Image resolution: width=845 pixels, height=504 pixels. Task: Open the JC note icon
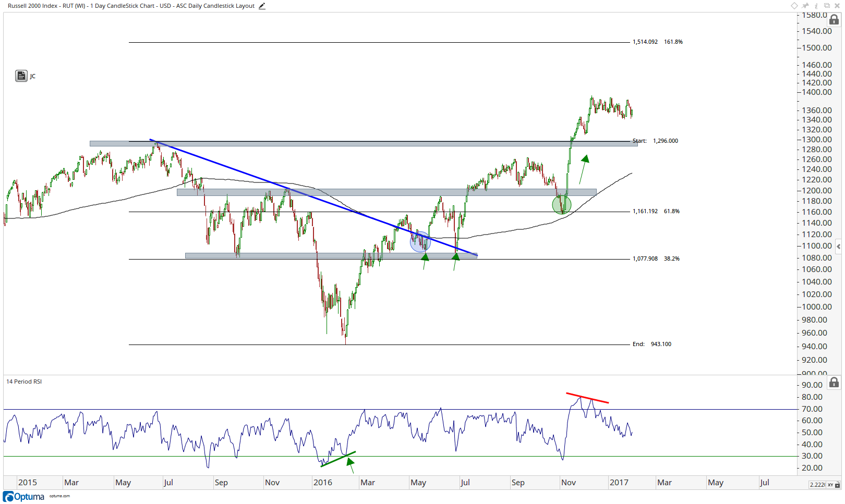(21, 76)
